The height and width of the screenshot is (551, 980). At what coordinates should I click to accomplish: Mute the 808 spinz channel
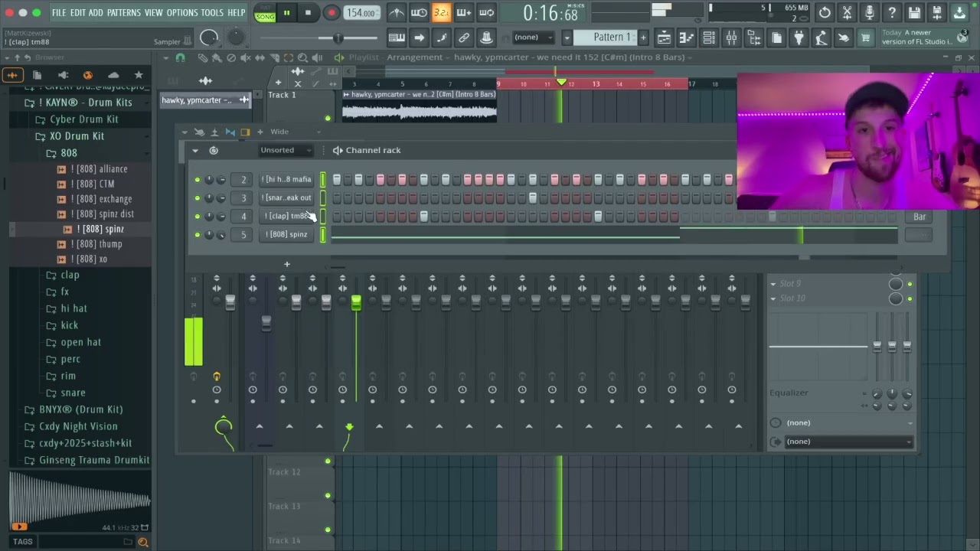pyautogui.click(x=197, y=234)
